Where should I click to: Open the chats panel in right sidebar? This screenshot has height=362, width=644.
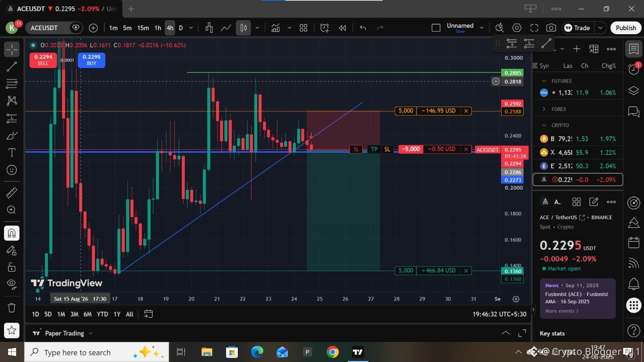(634, 111)
